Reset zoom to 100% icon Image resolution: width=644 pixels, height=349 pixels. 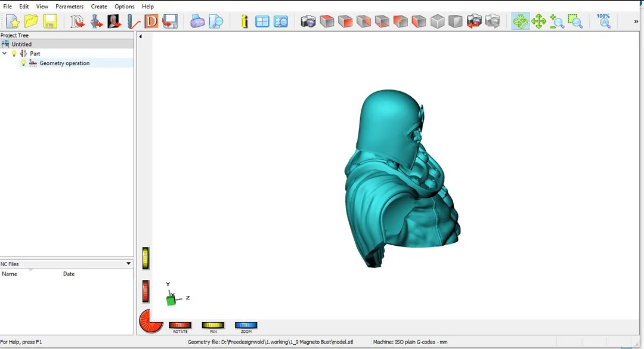(603, 21)
